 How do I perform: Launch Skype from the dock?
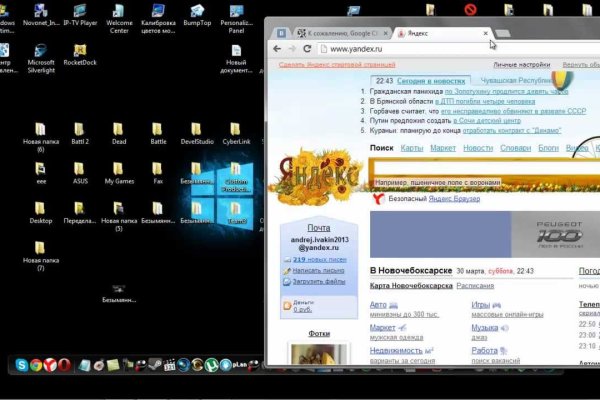tap(21, 366)
